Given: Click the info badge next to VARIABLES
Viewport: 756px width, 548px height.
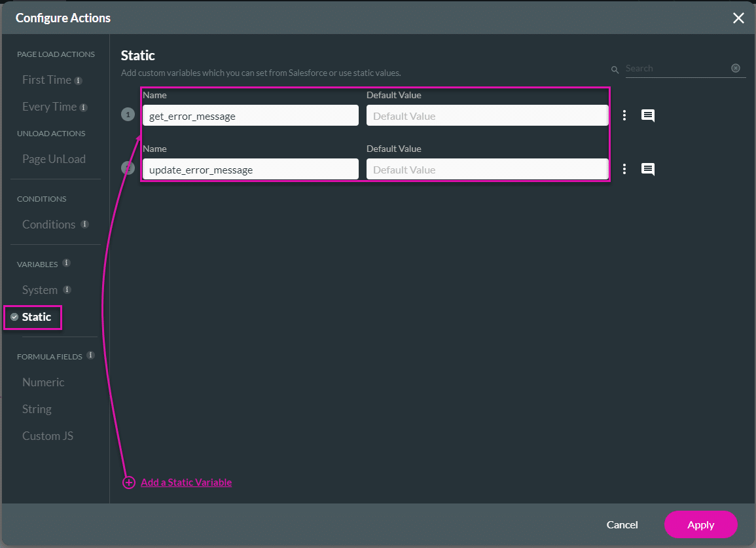Looking at the screenshot, I should point(65,263).
